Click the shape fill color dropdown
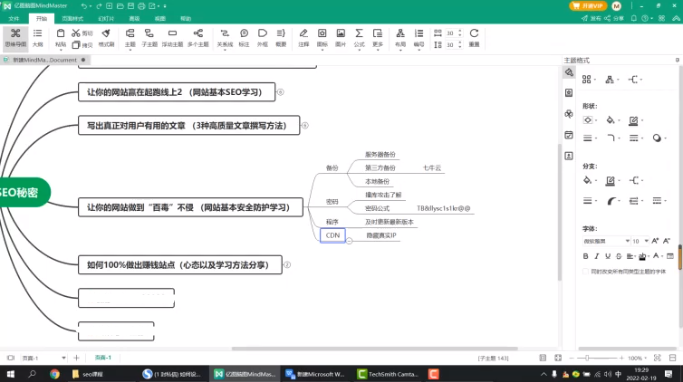 (x=612, y=120)
